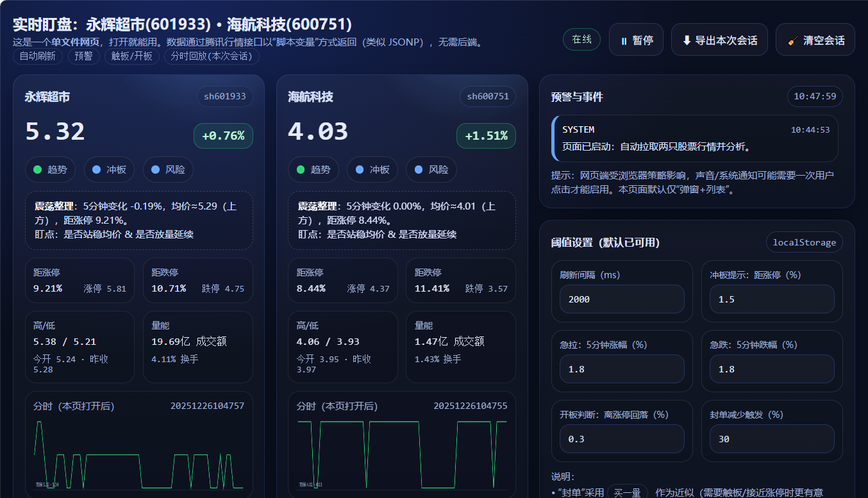Click 永辉超市 19.69亿 成交额 value
This screenshot has height=498, width=868.
(x=189, y=342)
